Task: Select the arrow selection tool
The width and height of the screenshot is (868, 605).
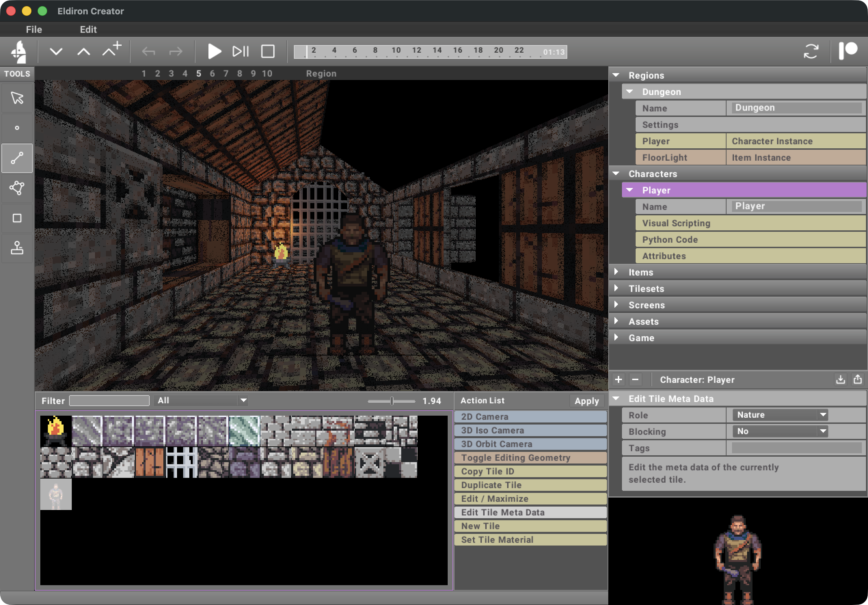Action: [17, 97]
